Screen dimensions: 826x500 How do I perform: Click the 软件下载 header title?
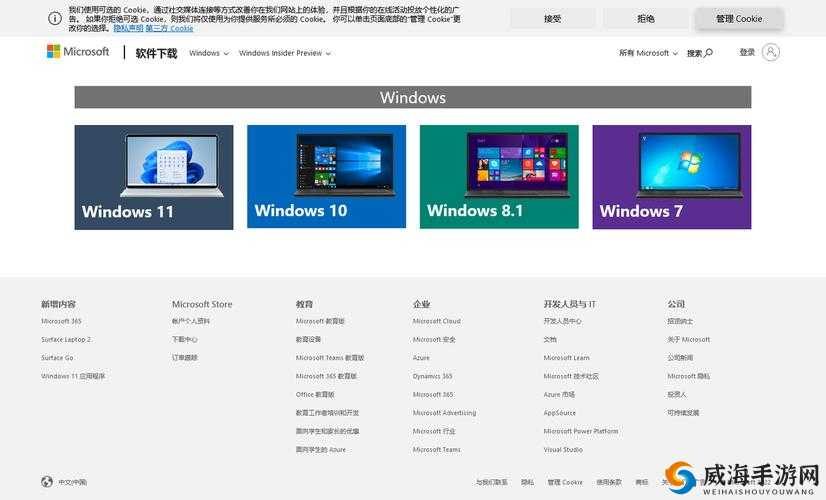pos(156,53)
